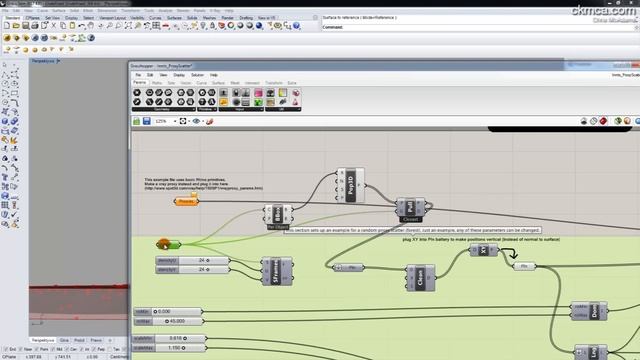Click the padlock Lock icon in Rhino toolbar

coord(212,26)
